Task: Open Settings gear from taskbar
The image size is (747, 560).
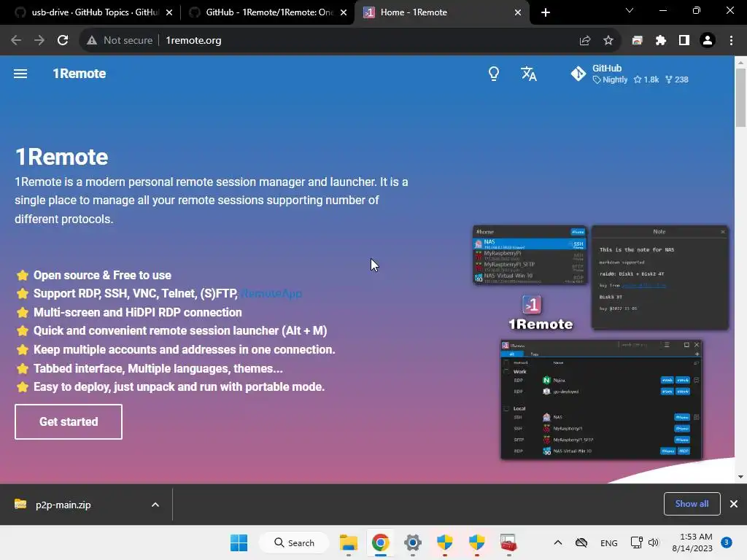Action: tap(413, 542)
